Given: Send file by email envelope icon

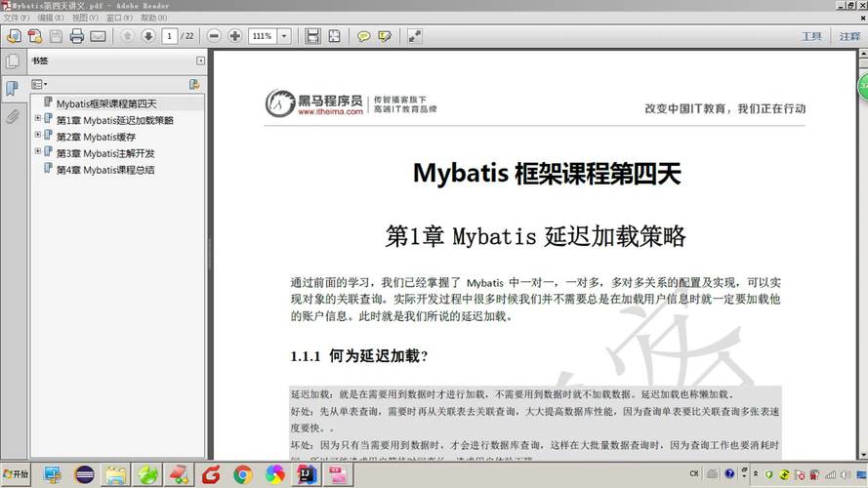Looking at the screenshot, I should coord(98,36).
